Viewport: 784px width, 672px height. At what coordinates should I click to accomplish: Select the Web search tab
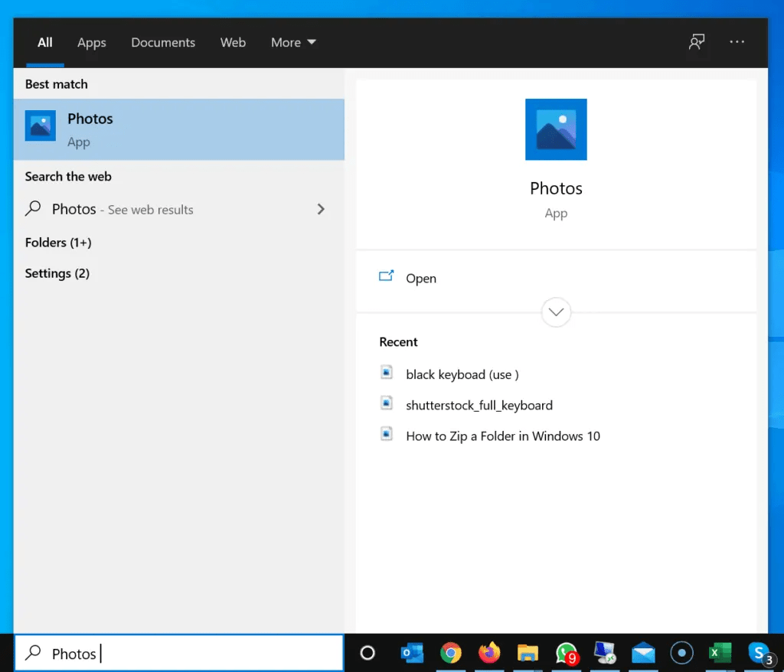[x=233, y=42]
